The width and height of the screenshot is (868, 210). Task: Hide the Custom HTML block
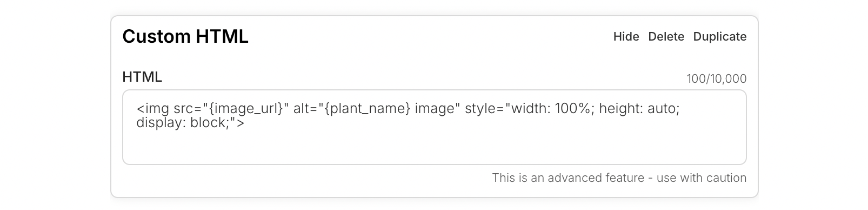626,36
